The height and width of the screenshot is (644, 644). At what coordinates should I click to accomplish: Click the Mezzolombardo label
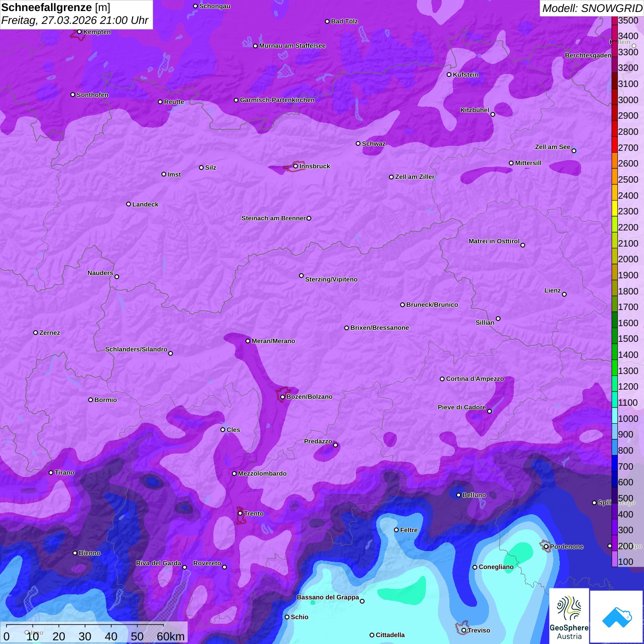(x=262, y=473)
